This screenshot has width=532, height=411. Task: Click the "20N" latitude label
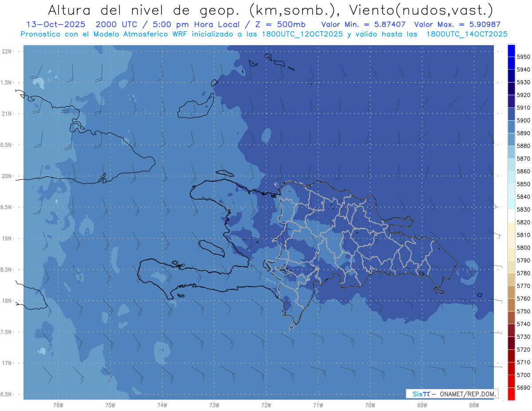[x=7, y=176]
